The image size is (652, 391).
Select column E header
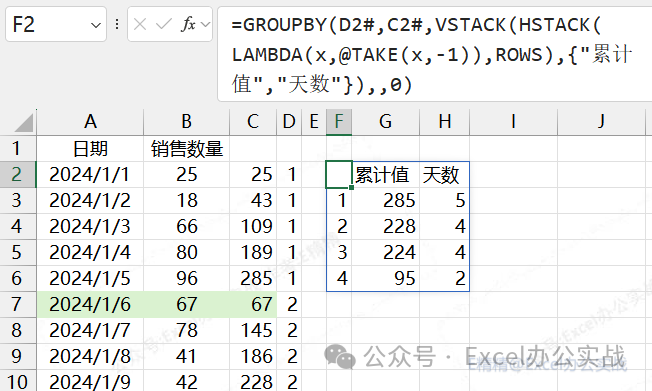click(x=314, y=122)
